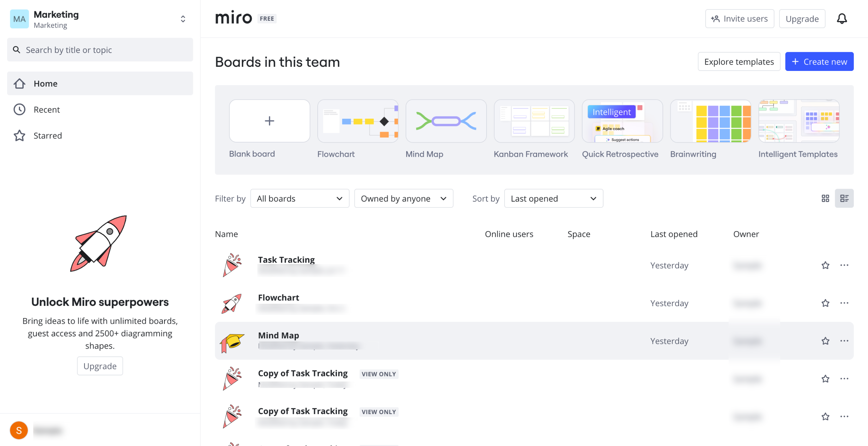Image resolution: width=868 pixels, height=446 pixels.
Task: Click Explore templates button
Action: click(739, 62)
